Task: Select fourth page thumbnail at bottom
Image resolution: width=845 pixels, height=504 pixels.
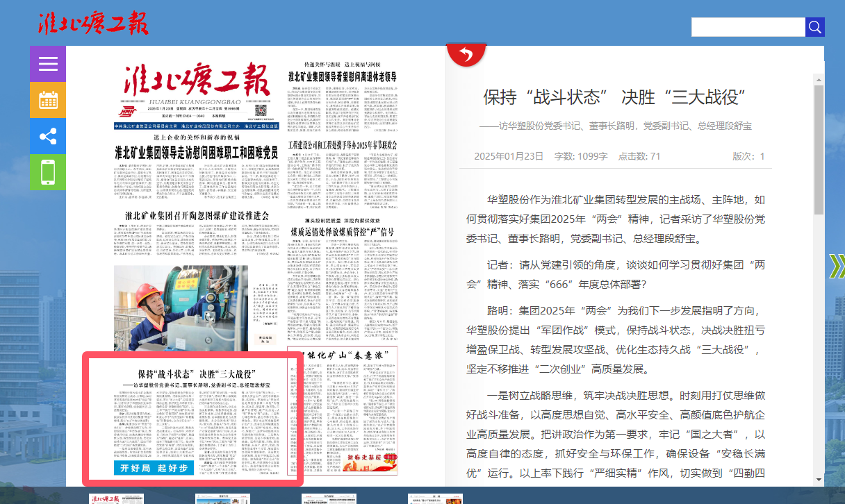Action: pyautogui.click(x=435, y=498)
